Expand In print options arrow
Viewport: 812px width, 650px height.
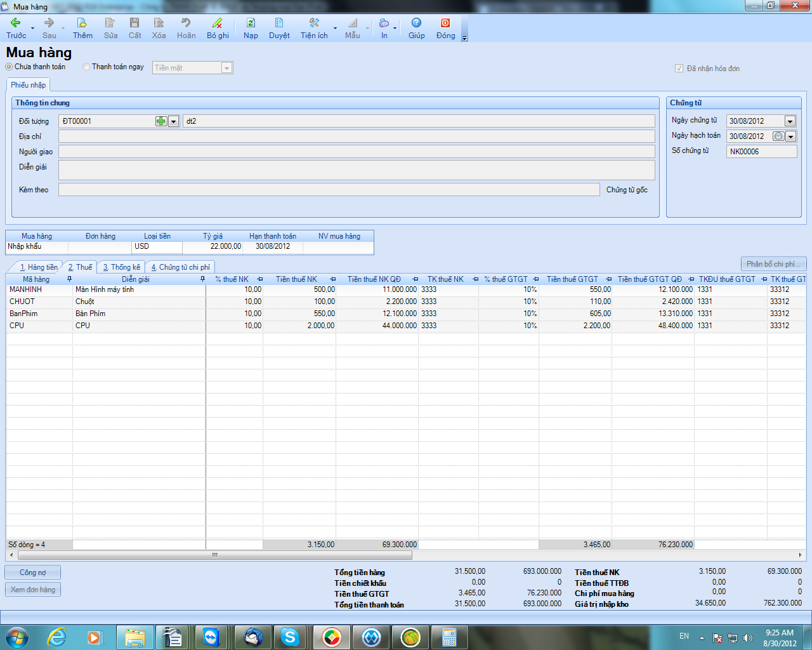pyautogui.click(x=395, y=28)
